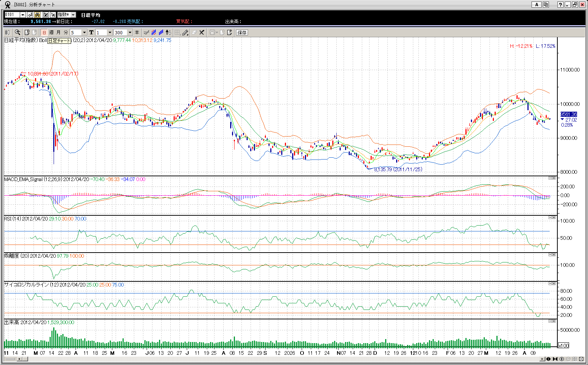Switch to weekly (週) chart timeframe

(51, 32)
